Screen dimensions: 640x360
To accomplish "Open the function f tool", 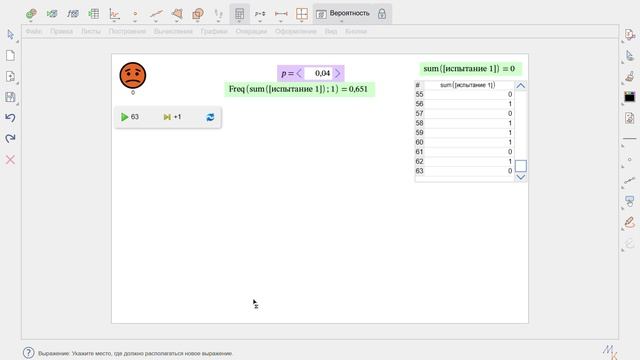I will (73, 14).
